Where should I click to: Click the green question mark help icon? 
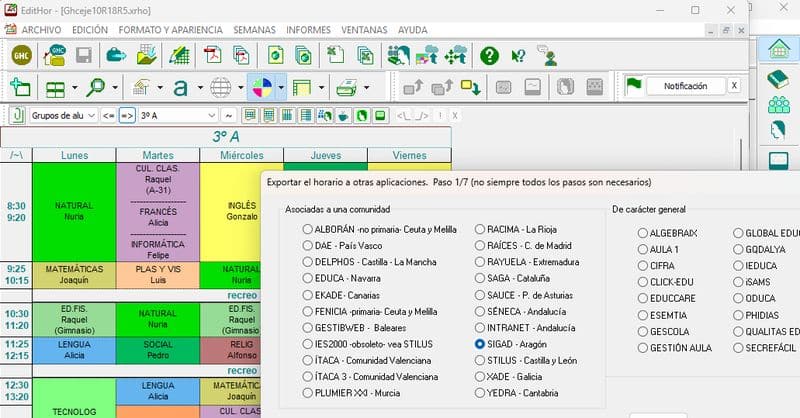click(489, 55)
